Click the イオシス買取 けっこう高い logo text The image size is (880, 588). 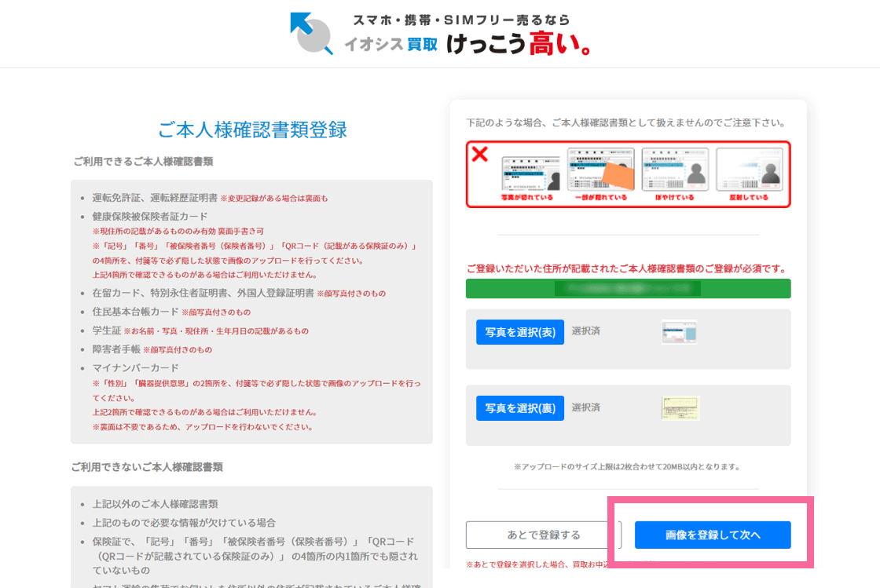467,45
